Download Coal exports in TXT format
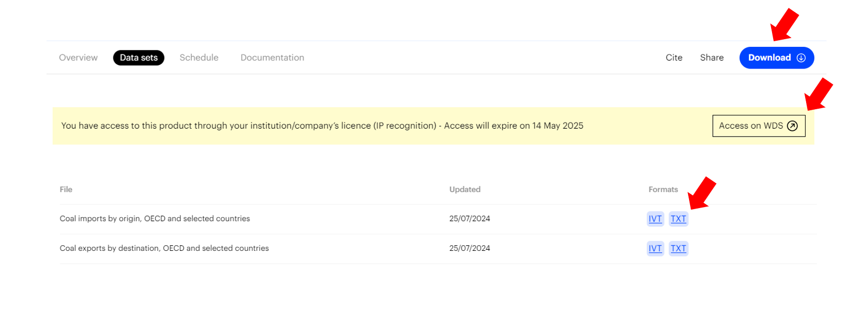868x324 pixels. [x=678, y=248]
